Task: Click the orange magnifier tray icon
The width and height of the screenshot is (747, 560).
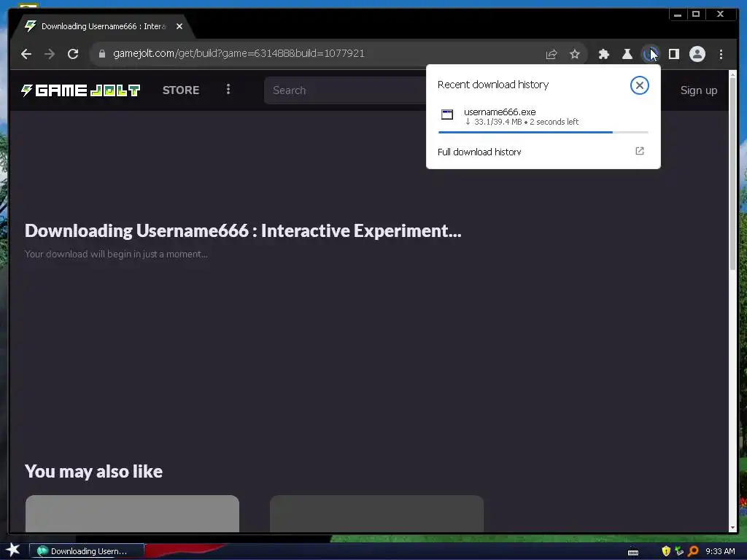Action: pos(693,551)
